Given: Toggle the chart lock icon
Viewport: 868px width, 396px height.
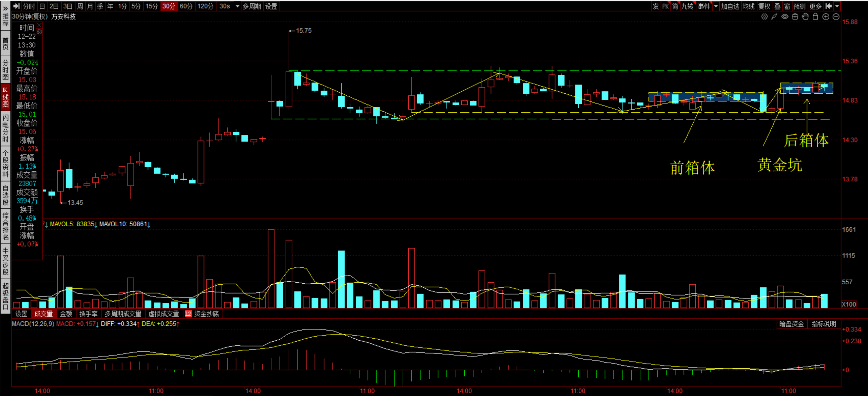Looking at the screenshot, I should (x=815, y=17).
